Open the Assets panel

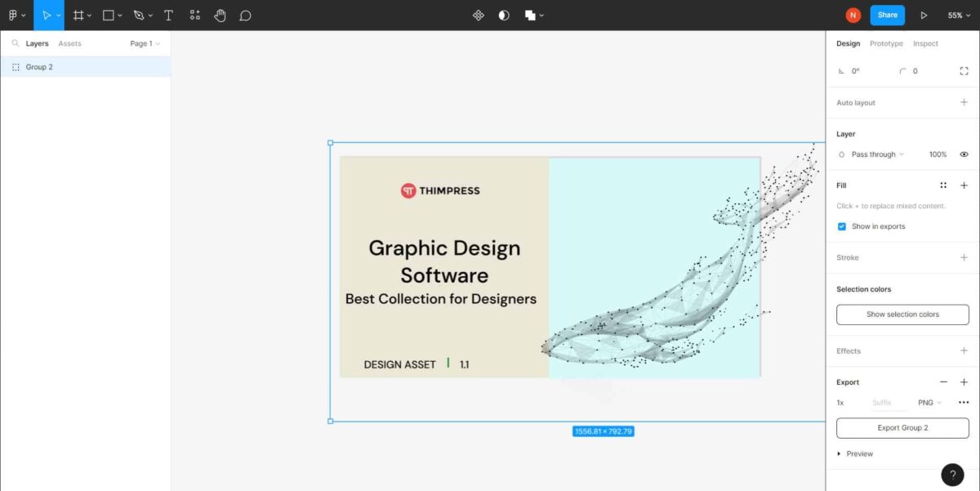pos(69,43)
